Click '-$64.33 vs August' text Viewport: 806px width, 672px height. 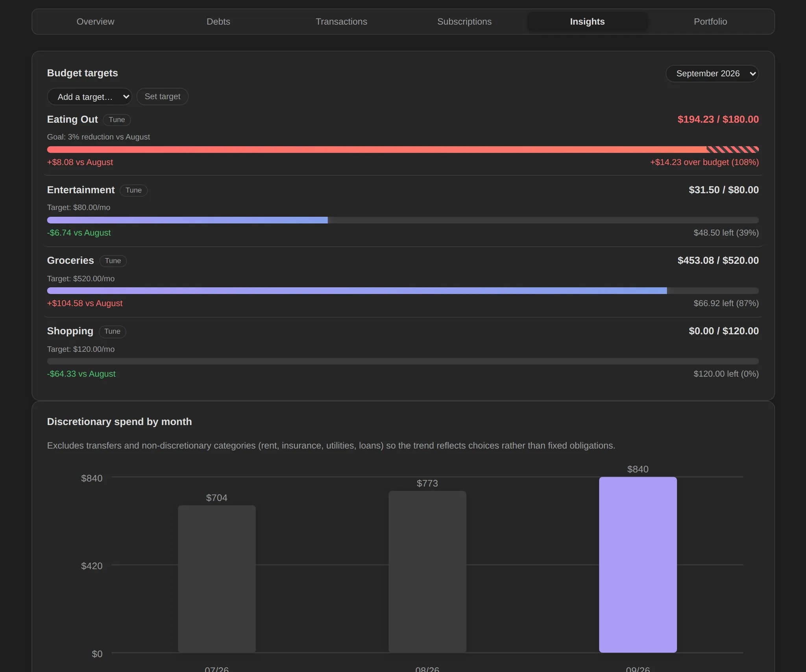(x=81, y=374)
